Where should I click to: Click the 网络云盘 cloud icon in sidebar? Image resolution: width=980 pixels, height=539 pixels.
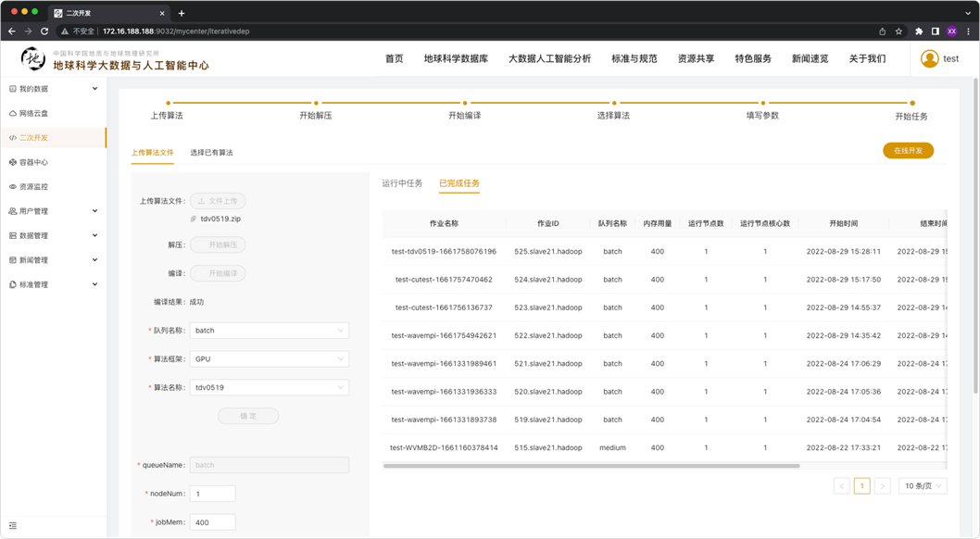tap(13, 113)
